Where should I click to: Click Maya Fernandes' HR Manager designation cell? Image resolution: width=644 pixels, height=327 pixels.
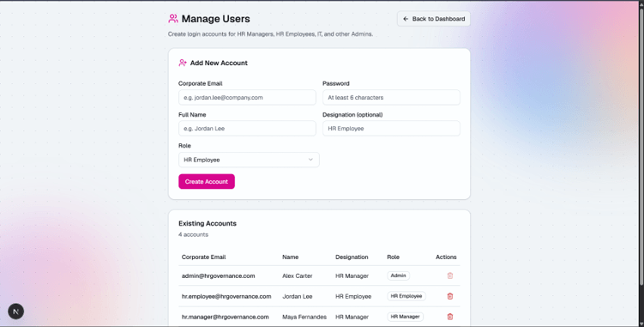point(352,317)
